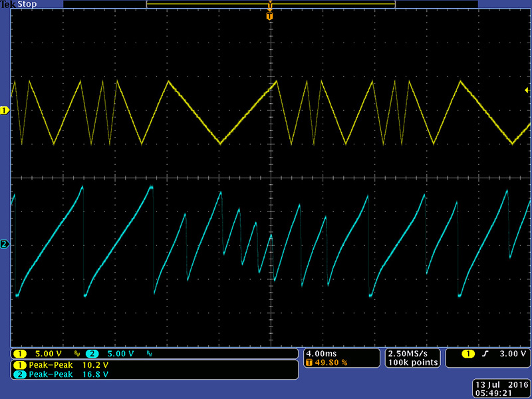Click the Tek Stop acquisition status
Image resolution: width=532 pixels, height=399 pixels.
(18, 4)
